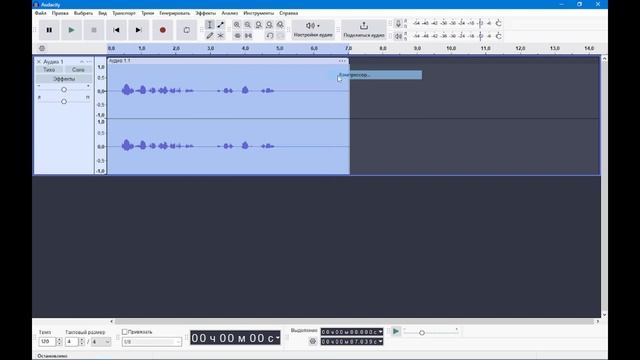Adjust the recording level slider on the meter

480,23
